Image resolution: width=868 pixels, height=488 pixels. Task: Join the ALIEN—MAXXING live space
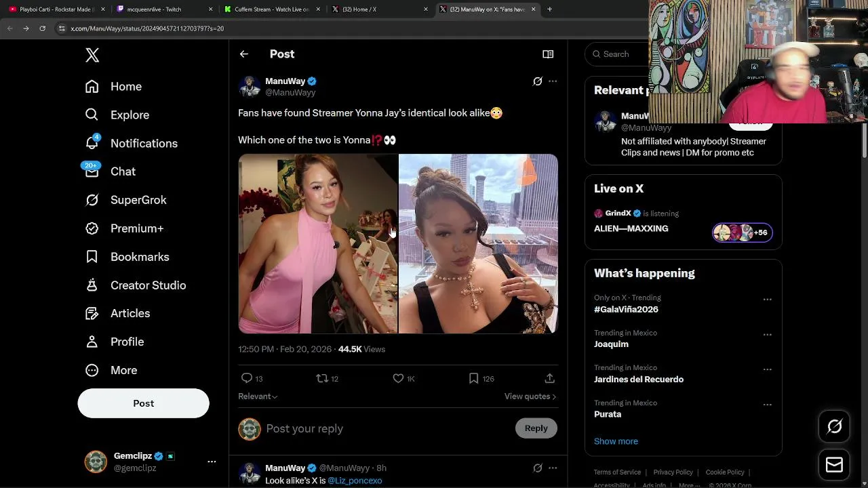(631, 229)
